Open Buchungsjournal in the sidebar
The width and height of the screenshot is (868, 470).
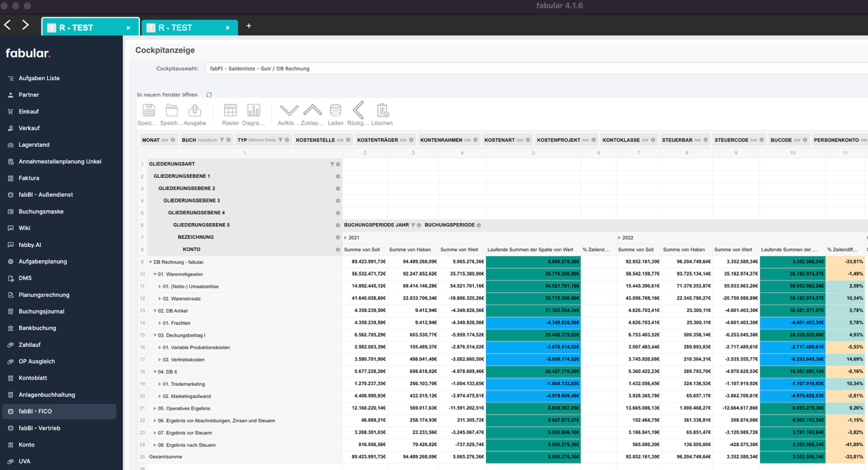(x=41, y=311)
